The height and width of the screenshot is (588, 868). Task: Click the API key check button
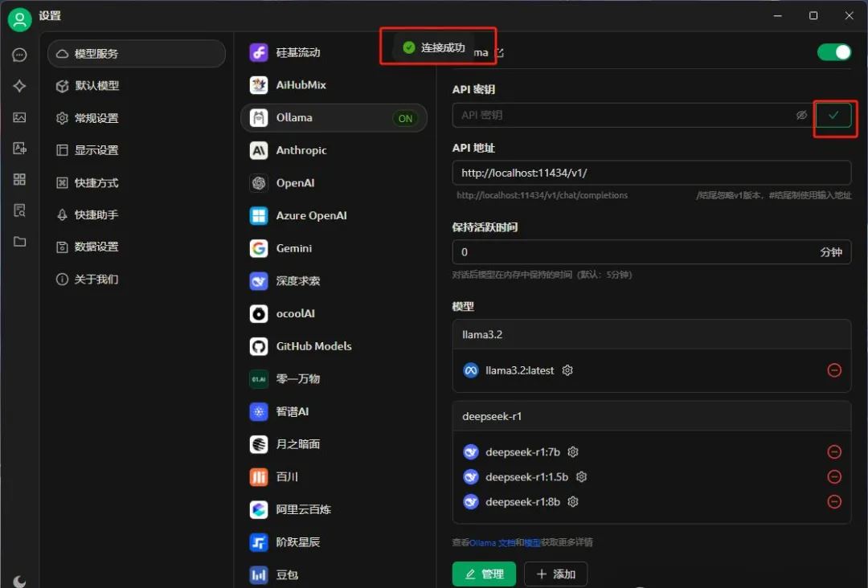click(833, 115)
